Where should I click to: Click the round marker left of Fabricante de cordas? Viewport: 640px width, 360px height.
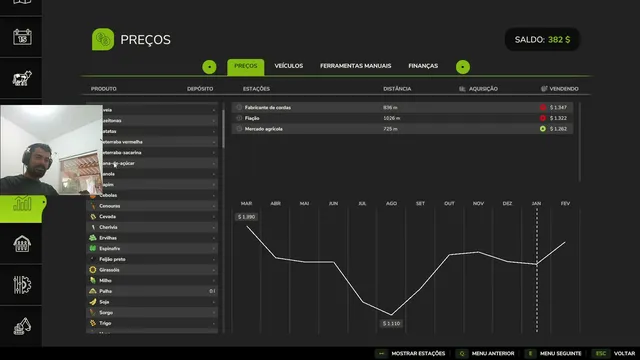pyautogui.click(x=239, y=107)
